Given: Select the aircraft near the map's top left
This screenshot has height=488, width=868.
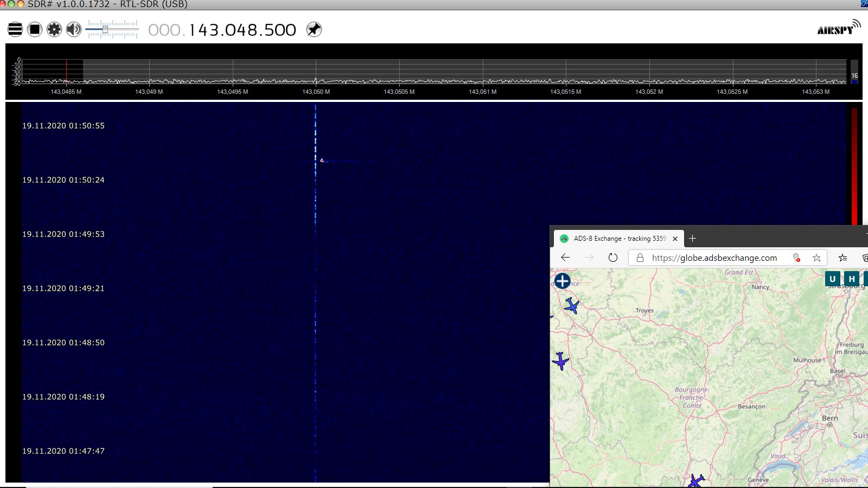Looking at the screenshot, I should (x=572, y=305).
